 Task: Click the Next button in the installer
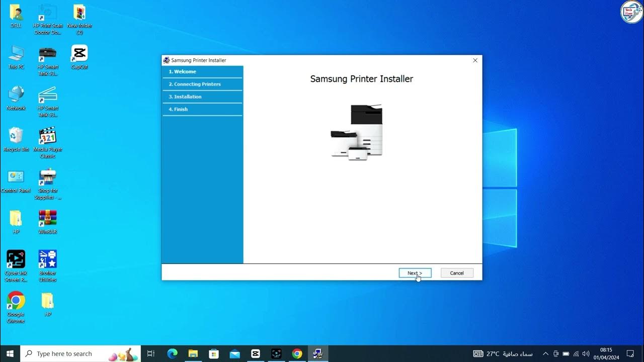pyautogui.click(x=415, y=273)
